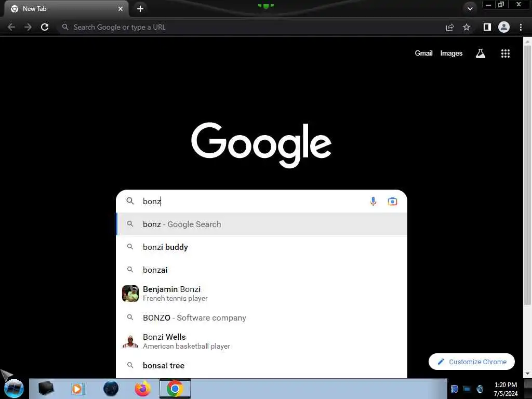Open the Windows Start orb

point(14,389)
